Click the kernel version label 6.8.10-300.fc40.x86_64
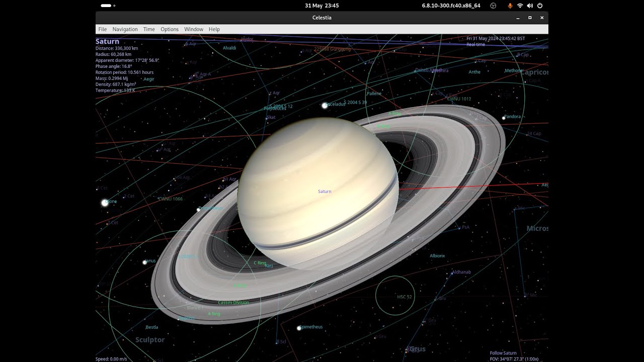This screenshot has width=644, height=362. pos(451,6)
